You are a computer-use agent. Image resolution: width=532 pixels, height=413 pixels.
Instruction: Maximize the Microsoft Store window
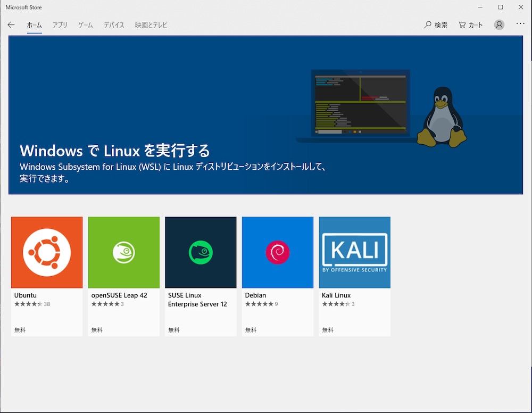501,7
